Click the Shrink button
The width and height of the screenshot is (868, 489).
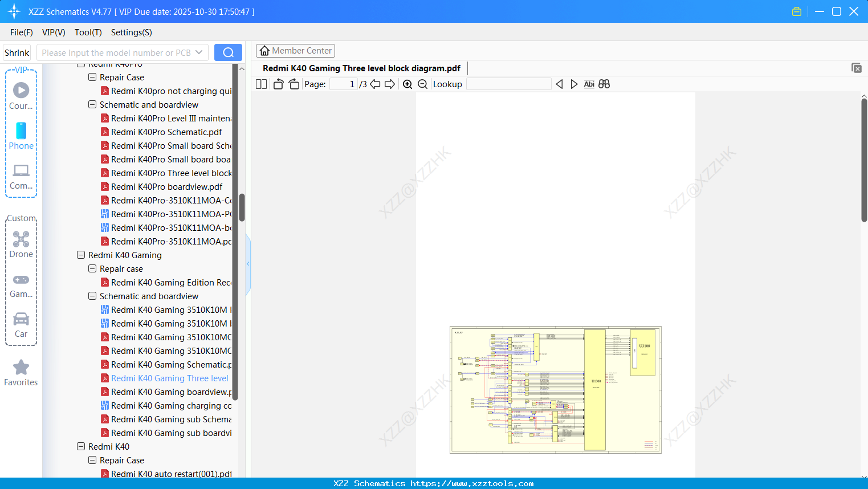[17, 52]
